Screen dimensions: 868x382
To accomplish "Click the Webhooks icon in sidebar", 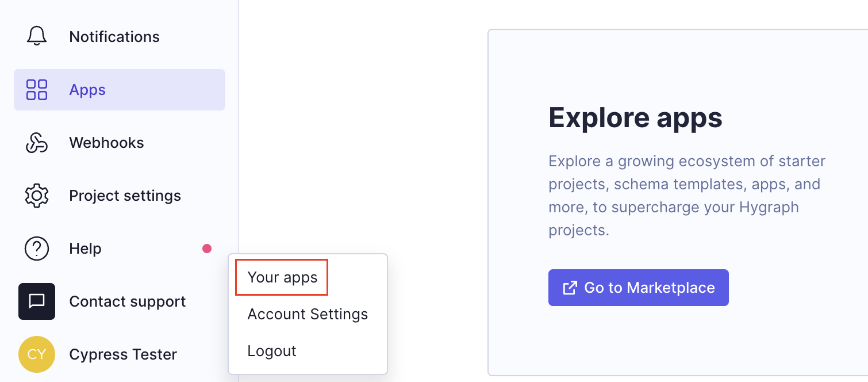I will (37, 143).
